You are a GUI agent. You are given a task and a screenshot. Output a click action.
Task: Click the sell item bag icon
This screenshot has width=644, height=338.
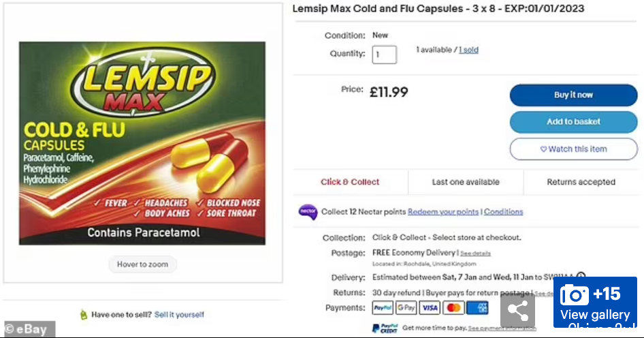click(x=84, y=315)
